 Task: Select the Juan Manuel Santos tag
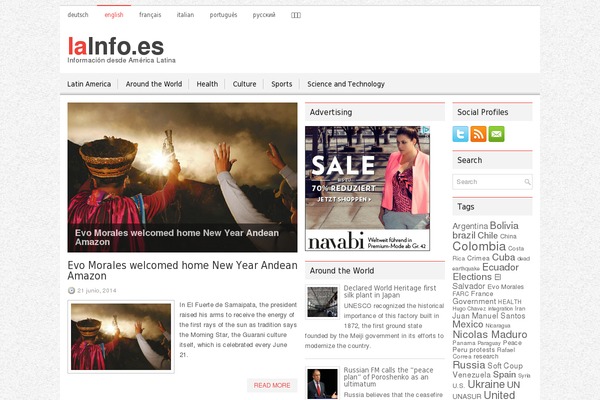click(489, 316)
